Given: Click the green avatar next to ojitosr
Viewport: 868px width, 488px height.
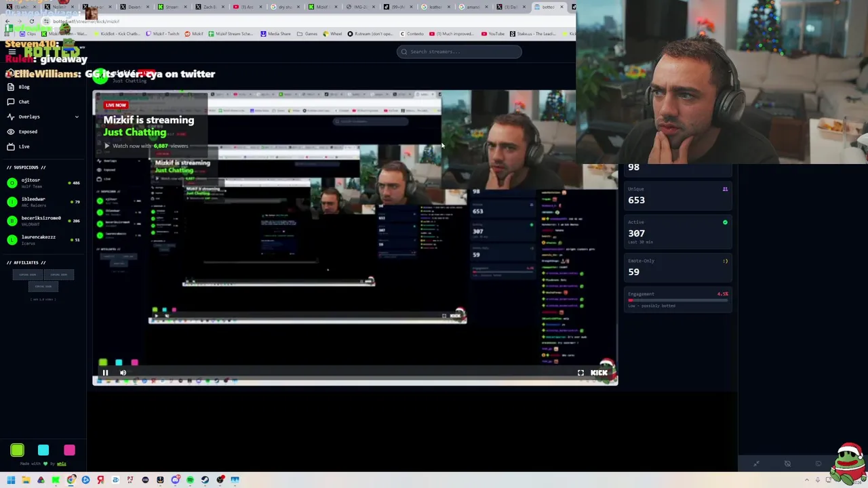Looking at the screenshot, I should coord(12,182).
